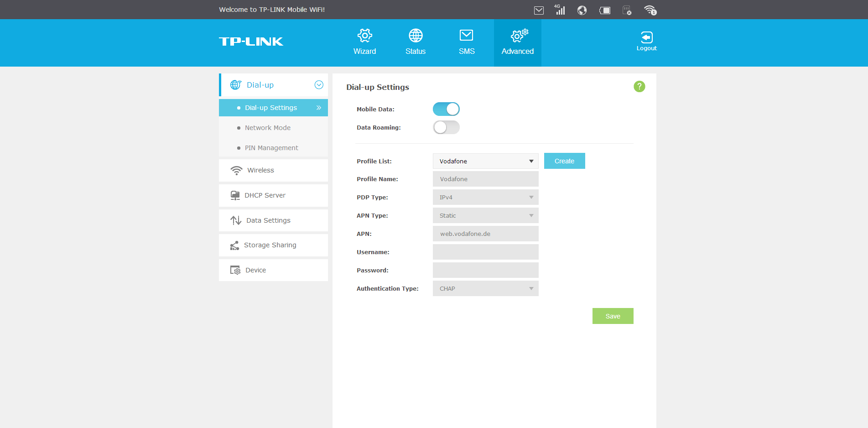Click the 4G signal strength icon
Screen dimensions: 868x428
tap(560, 10)
